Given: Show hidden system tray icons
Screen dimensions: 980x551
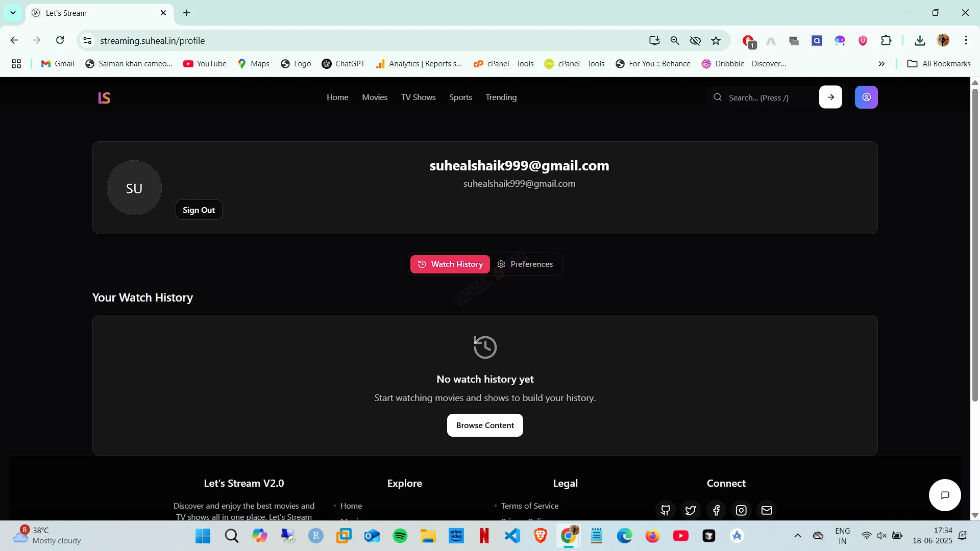Looking at the screenshot, I should tap(798, 536).
